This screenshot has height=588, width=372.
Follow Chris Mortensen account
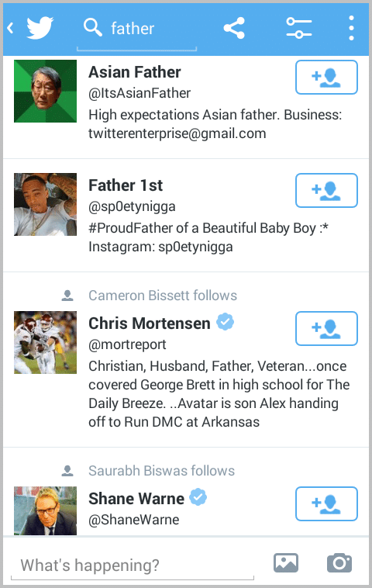[326, 328]
